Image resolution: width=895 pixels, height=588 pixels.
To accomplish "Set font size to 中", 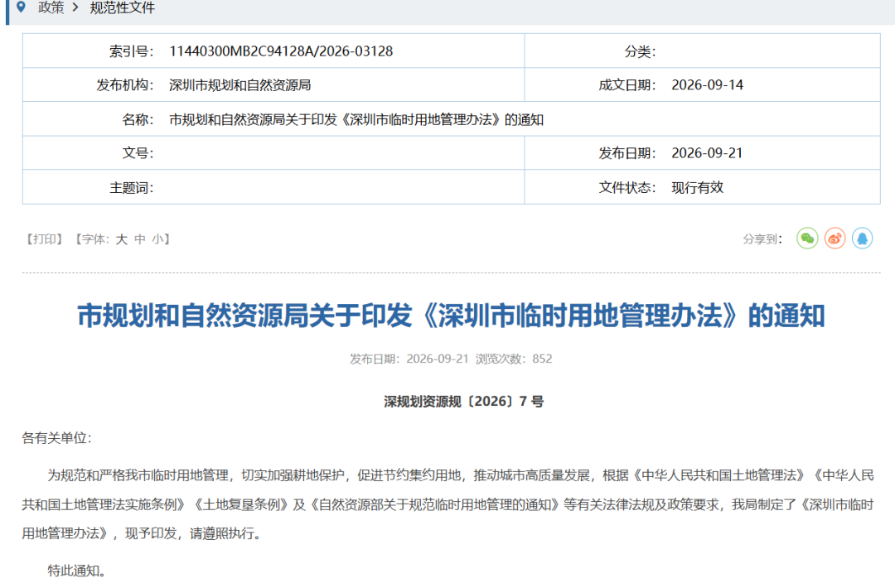I will [x=140, y=239].
